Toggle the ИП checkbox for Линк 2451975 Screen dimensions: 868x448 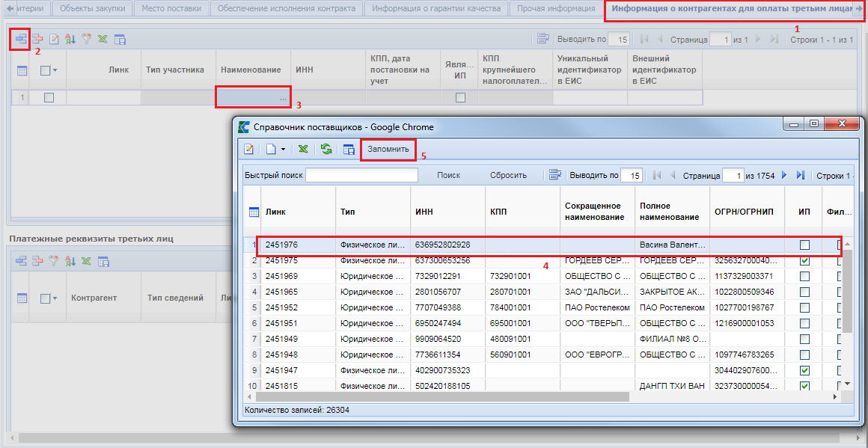pyautogui.click(x=804, y=260)
